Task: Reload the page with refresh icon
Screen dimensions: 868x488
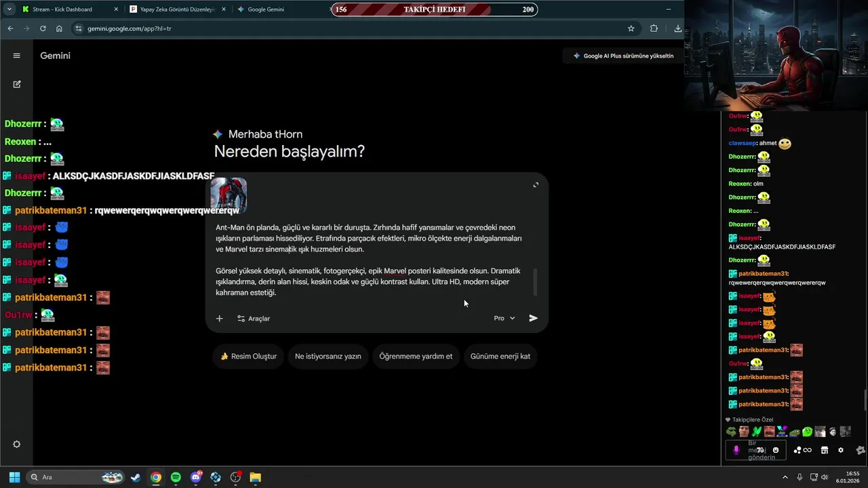Action: pos(43,28)
